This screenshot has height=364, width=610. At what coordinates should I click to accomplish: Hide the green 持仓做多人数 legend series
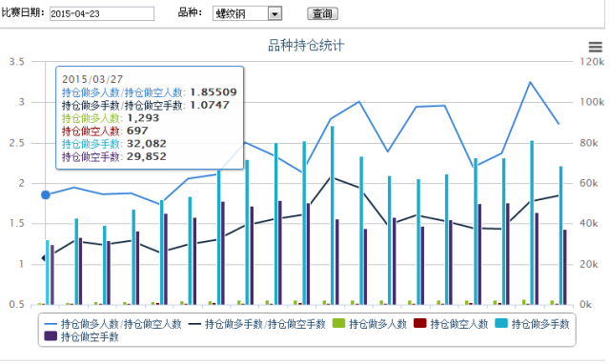(x=370, y=324)
